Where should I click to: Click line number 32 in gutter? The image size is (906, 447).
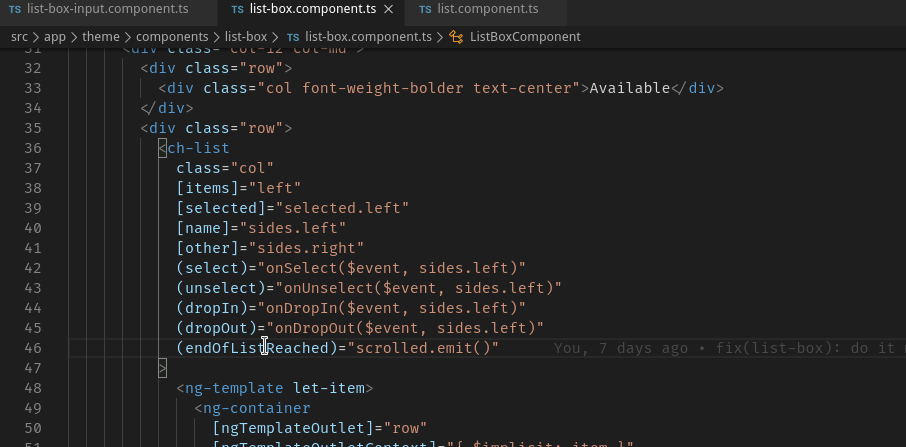33,68
